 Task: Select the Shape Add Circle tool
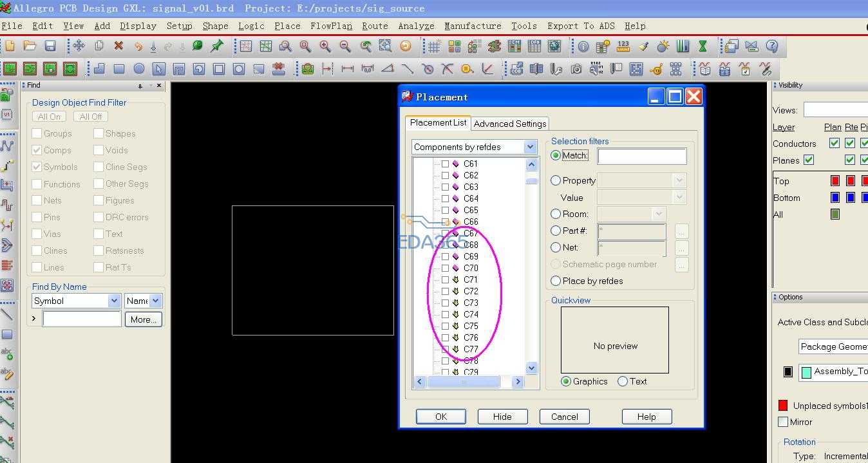[x=139, y=69]
